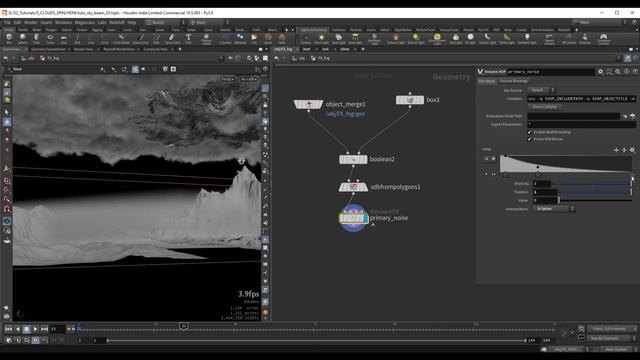Open the No cam dropdown in viewport

tap(249, 79)
